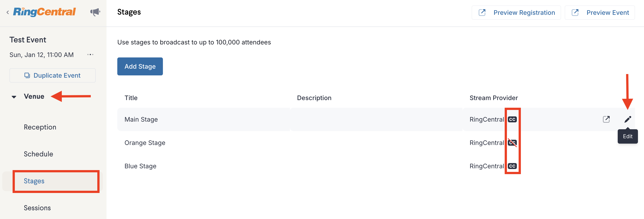644x219 pixels.
Task: Click the CC captions icon on Blue Stage
Action: [512, 166]
